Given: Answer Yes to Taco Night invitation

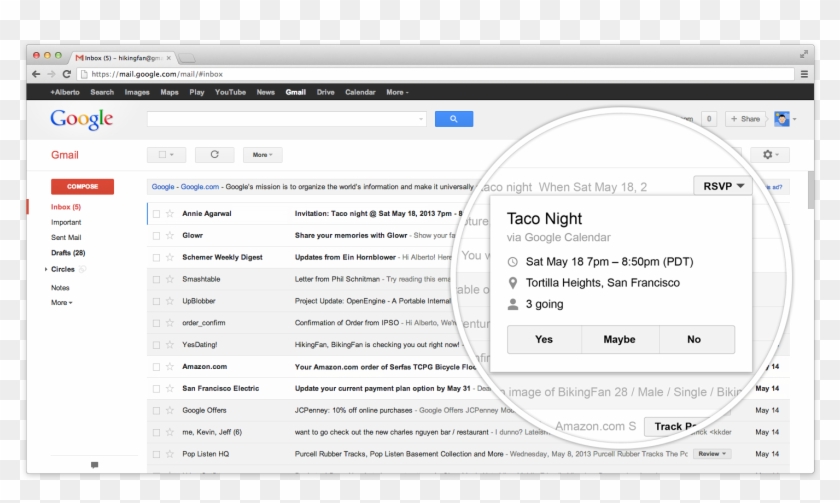Looking at the screenshot, I should point(544,339).
